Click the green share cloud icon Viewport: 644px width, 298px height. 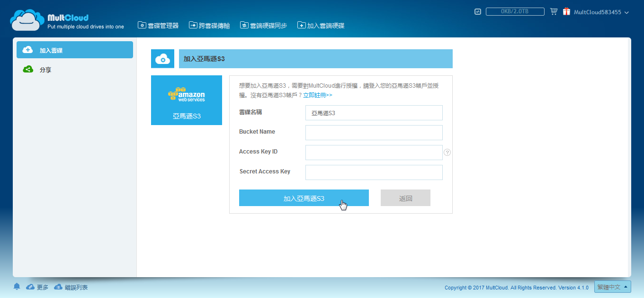click(28, 69)
